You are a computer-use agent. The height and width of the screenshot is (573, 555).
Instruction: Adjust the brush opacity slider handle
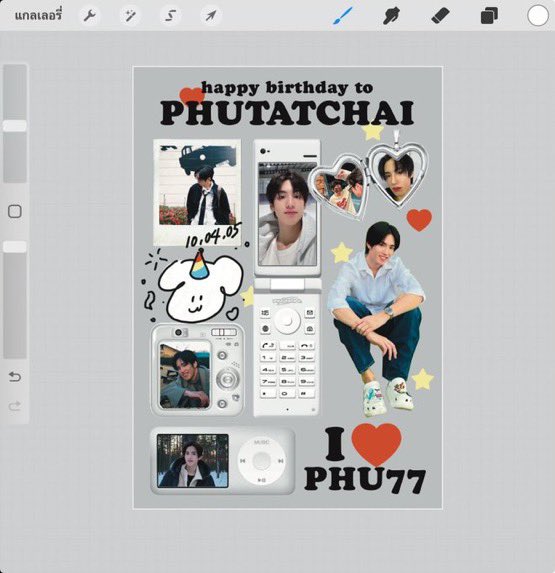pyautogui.click(x=15, y=247)
